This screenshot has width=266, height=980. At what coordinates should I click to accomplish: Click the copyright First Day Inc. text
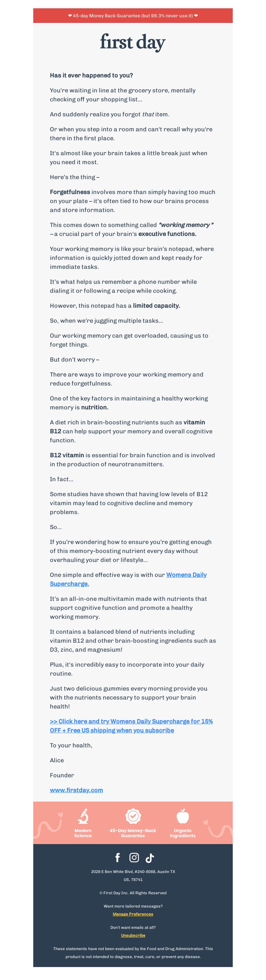click(x=133, y=893)
